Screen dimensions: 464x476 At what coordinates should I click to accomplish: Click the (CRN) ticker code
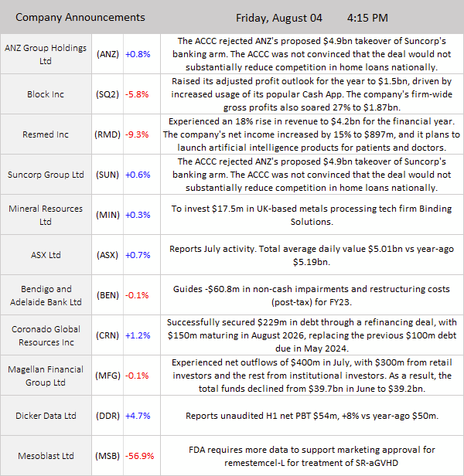pyautogui.click(x=107, y=335)
